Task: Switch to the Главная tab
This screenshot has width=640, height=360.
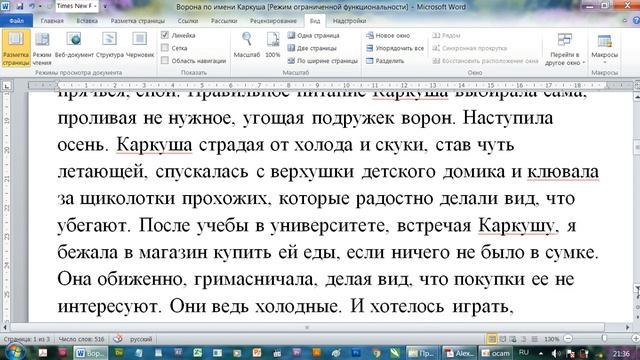Action: [52, 21]
